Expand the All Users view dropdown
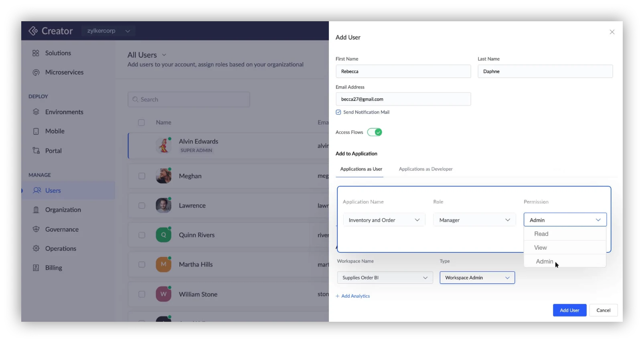Screen dimensions: 644x343 point(164,55)
